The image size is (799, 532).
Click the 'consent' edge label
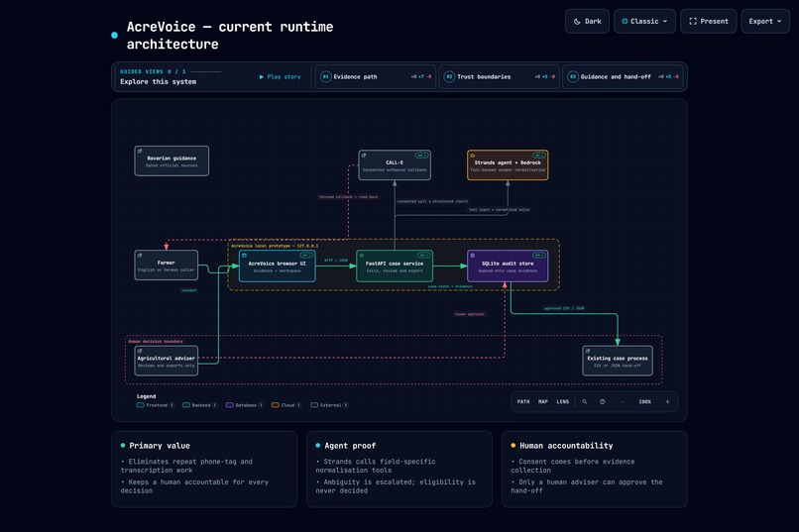[189, 290]
